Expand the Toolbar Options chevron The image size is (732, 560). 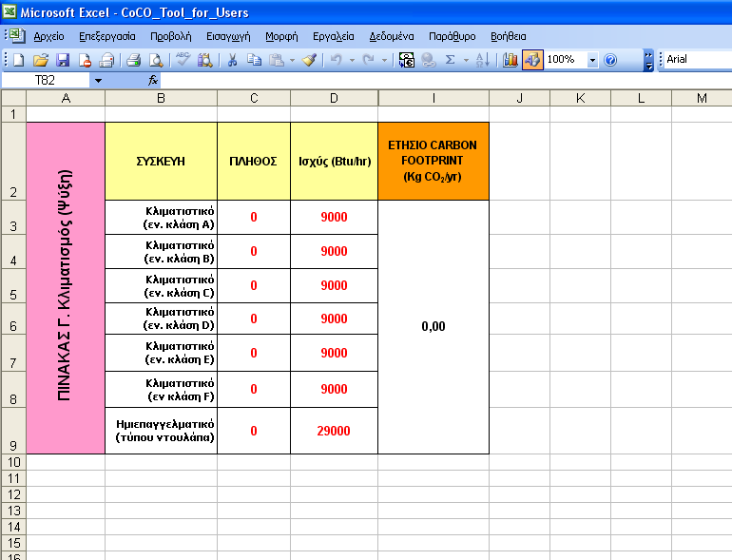tap(648, 60)
